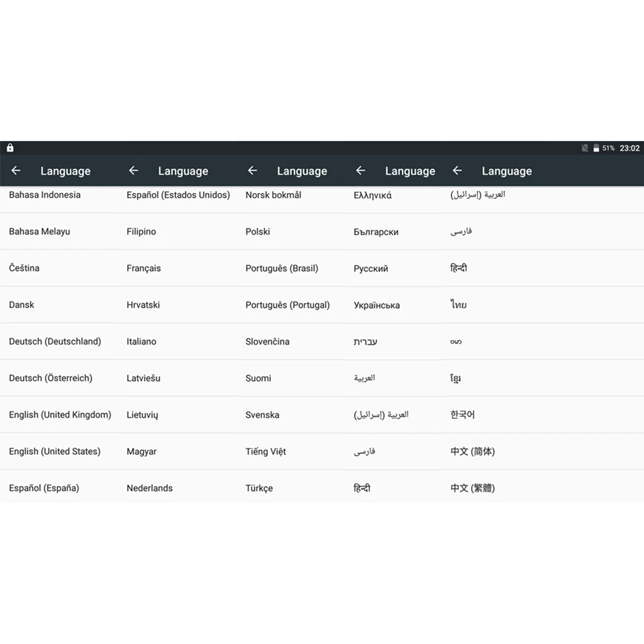
Task: Select 中文 (繁體) Traditional Chinese
Action: [x=472, y=488]
